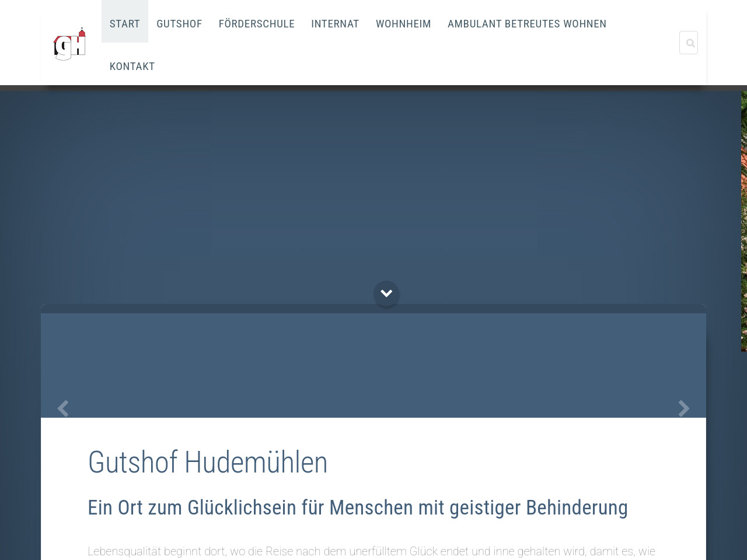Image resolution: width=747 pixels, height=560 pixels.
Task: Open the GUTSHOF menu
Action: tap(179, 24)
